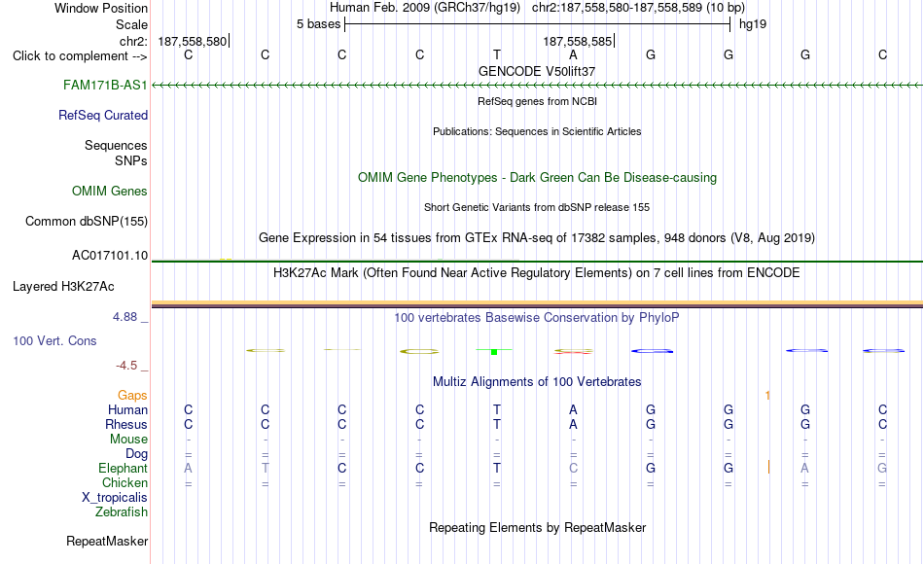Open the OMIM Gene Phenotypes track title

point(537,177)
